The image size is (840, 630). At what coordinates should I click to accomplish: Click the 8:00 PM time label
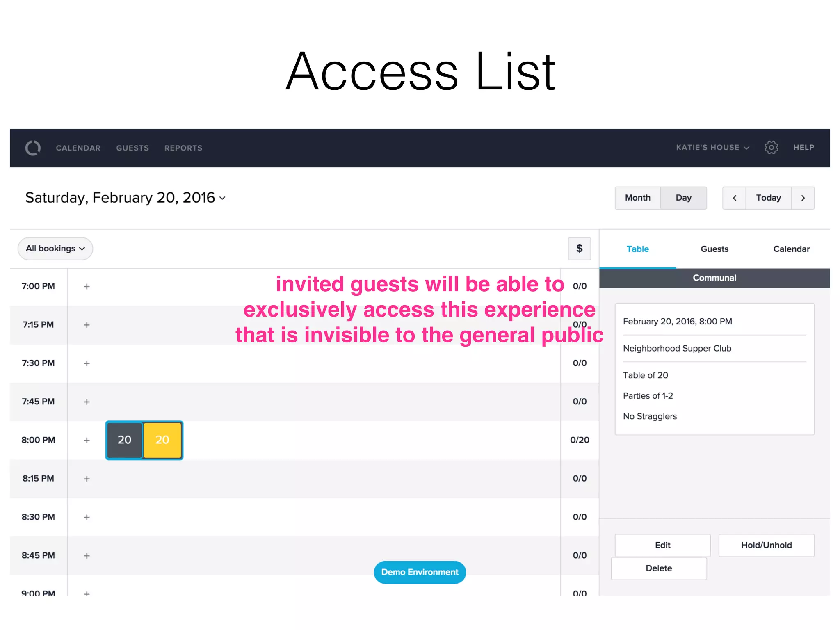[38, 440]
